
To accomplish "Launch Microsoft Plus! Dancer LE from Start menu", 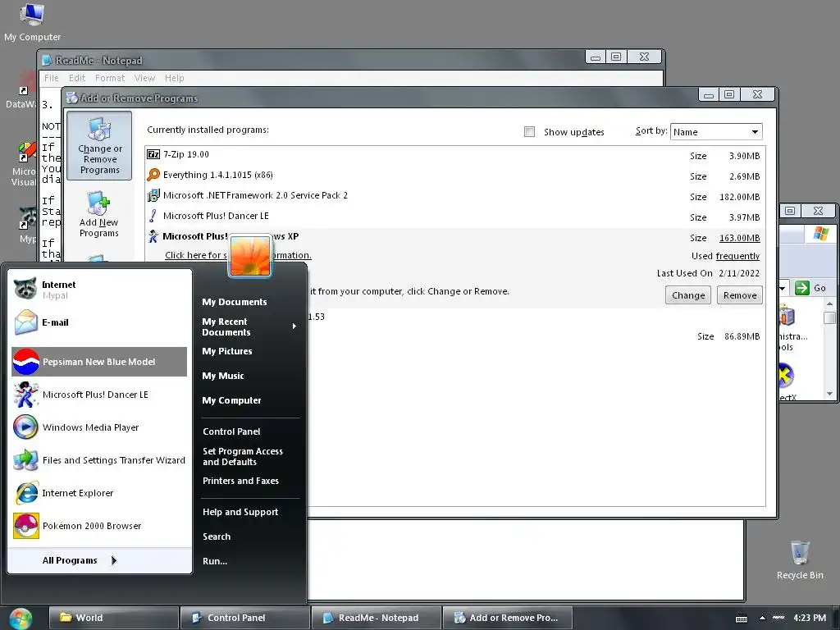I will (99, 395).
